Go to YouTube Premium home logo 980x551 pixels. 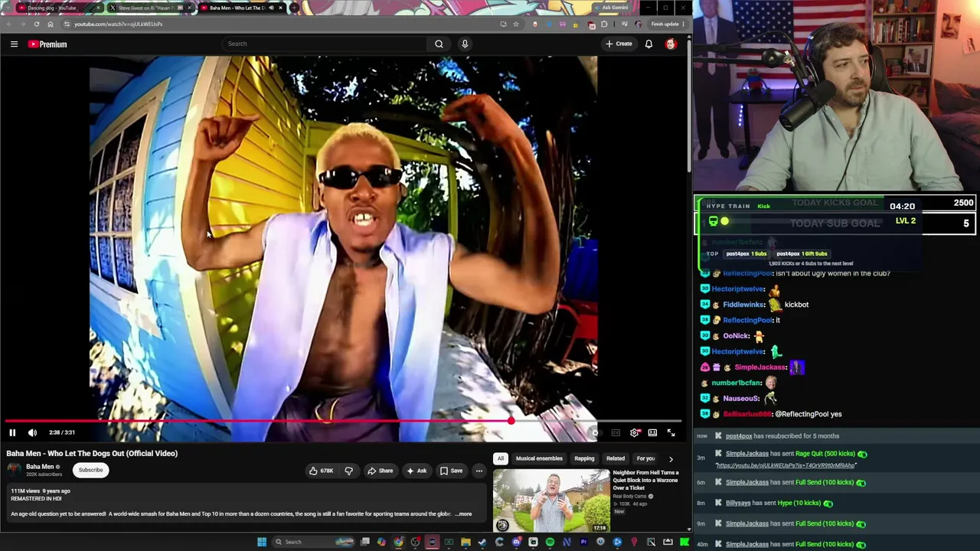[x=48, y=44]
